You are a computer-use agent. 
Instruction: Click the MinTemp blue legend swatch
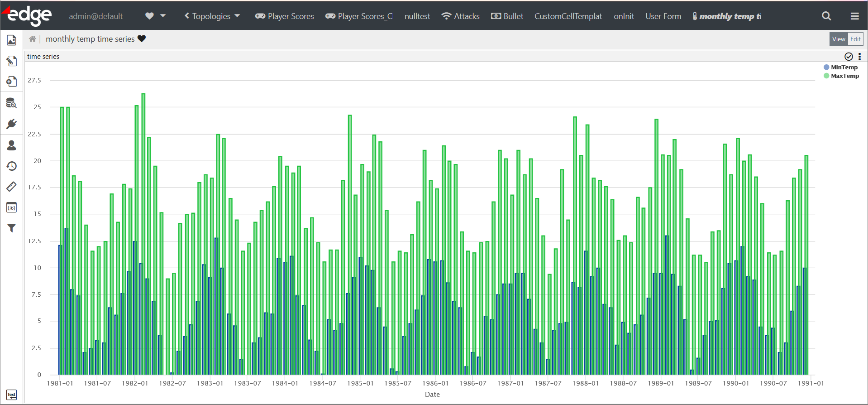tap(826, 67)
